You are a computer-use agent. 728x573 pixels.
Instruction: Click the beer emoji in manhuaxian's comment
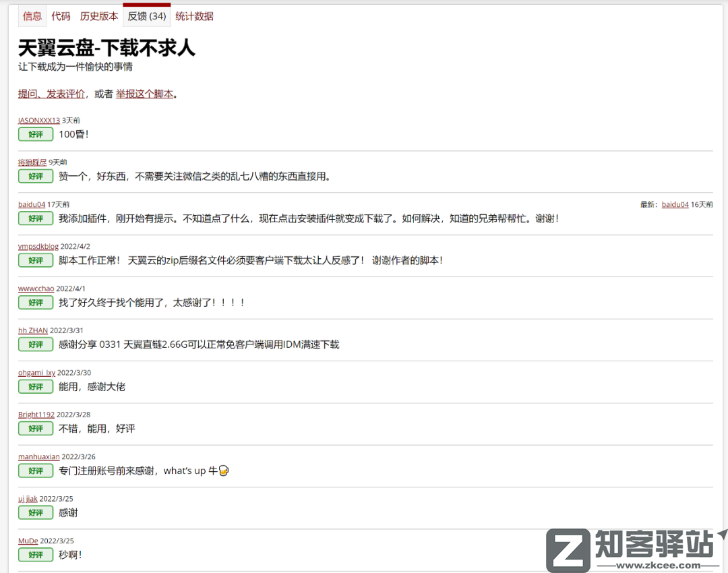[x=222, y=471]
